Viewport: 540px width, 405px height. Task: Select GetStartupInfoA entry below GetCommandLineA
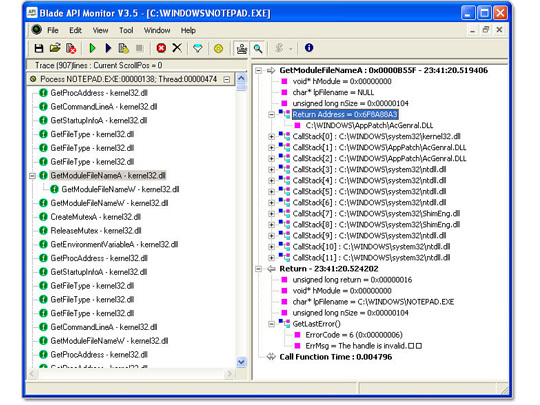99,121
